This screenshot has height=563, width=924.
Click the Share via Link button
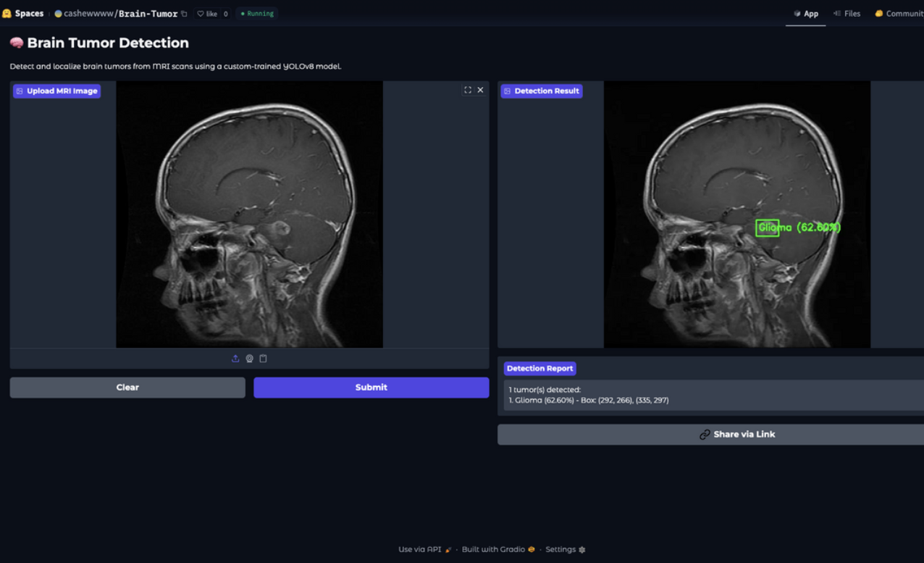pyautogui.click(x=737, y=435)
